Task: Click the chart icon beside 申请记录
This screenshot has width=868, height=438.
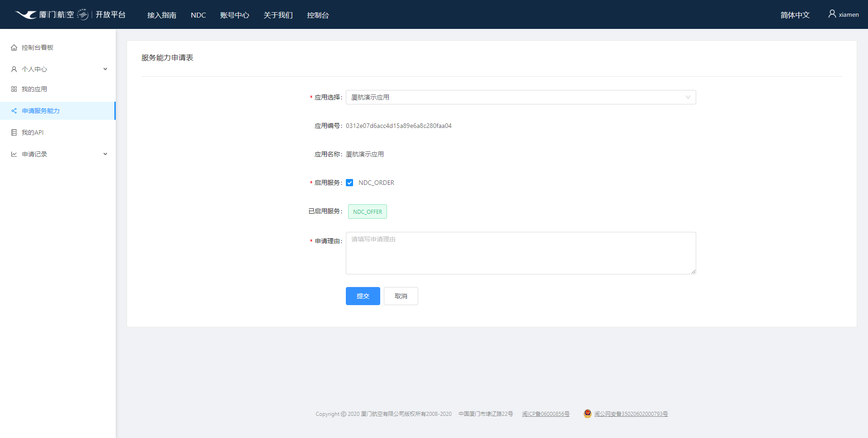Action: (x=14, y=154)
